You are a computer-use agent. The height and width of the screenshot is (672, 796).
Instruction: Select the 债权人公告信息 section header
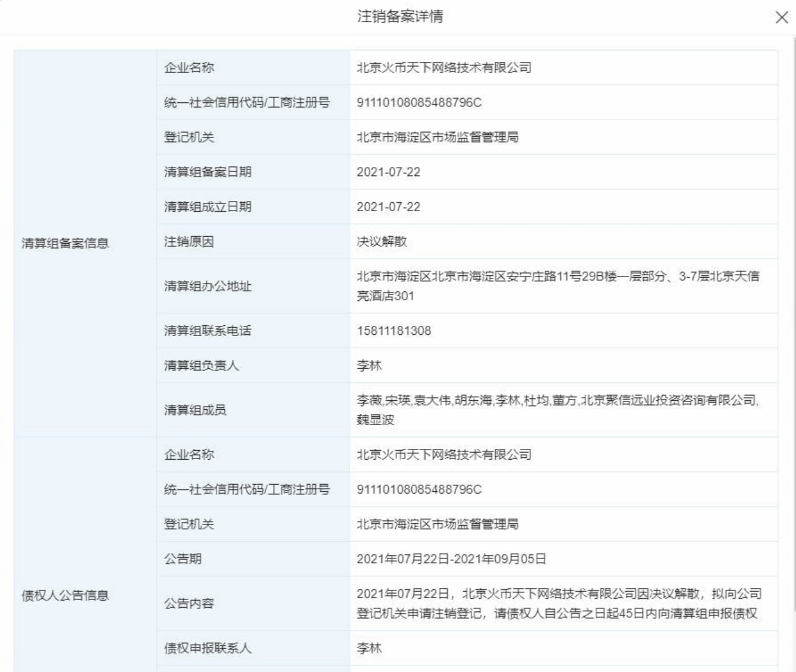(65, 595)
